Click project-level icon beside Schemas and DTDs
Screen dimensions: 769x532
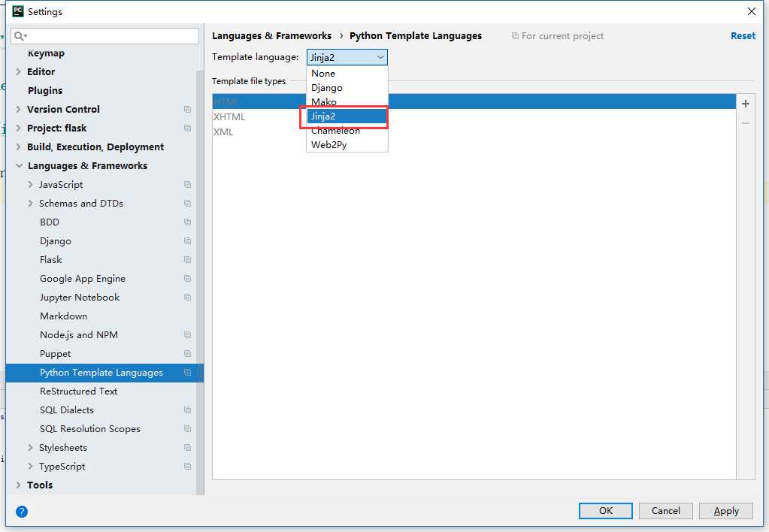pyautogui.click(x=187, y=203)
